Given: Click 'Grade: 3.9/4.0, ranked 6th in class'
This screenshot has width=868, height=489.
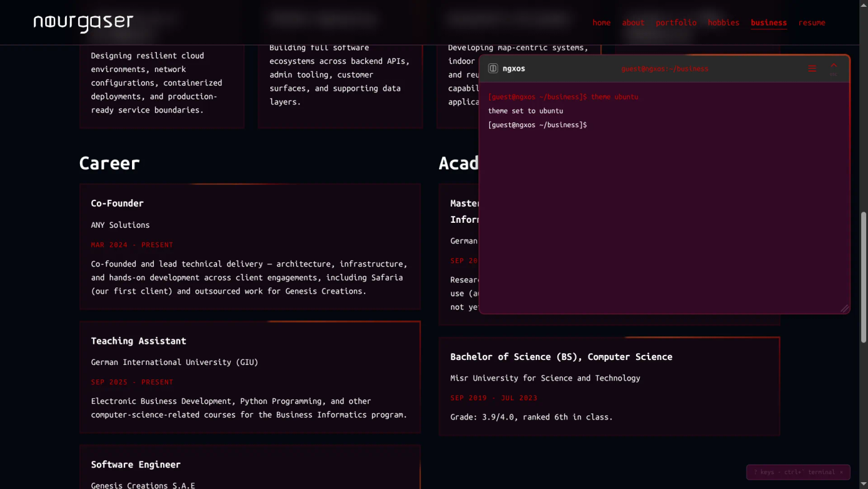Looking at the screenshot, I should (531, 417).
